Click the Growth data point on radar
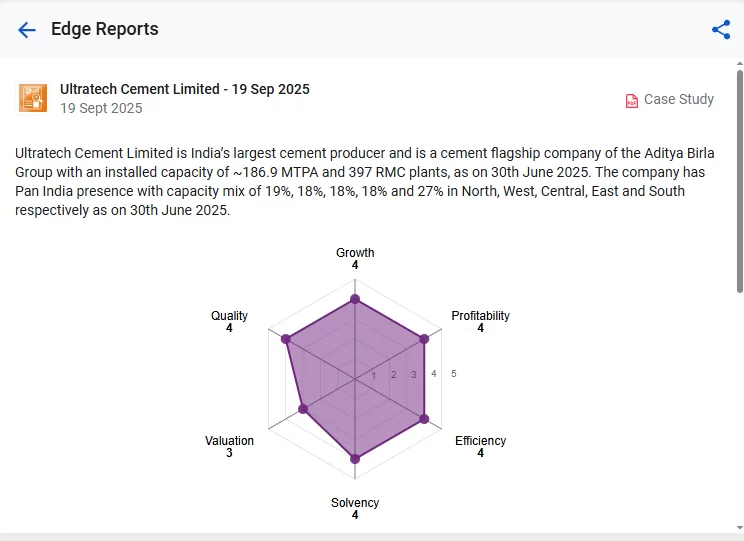744x541 pixels. 355,299
